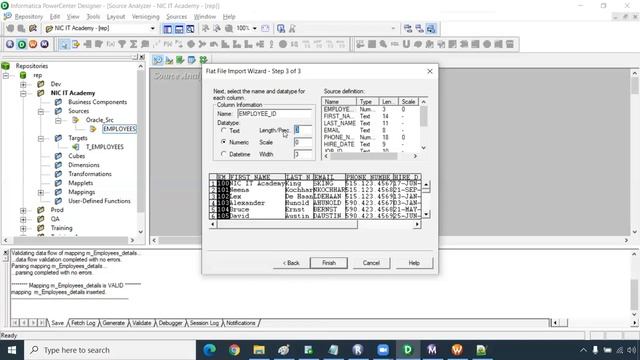640x360 pixels.
Task: Expand the Prod folder node
Action: [23, 210]
